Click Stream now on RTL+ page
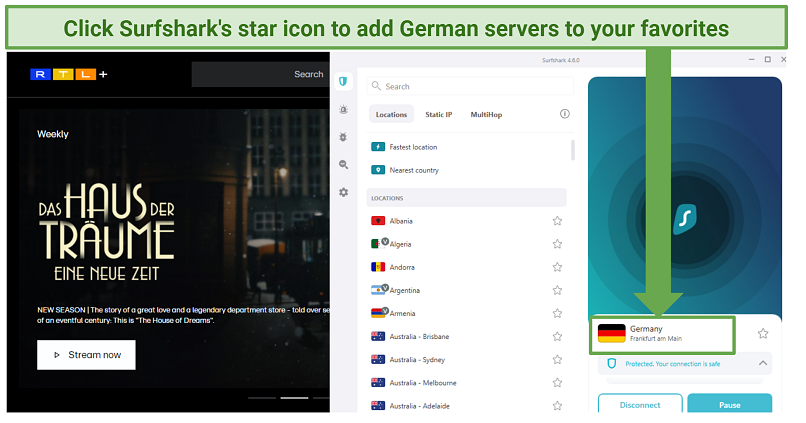 point(86,355)
